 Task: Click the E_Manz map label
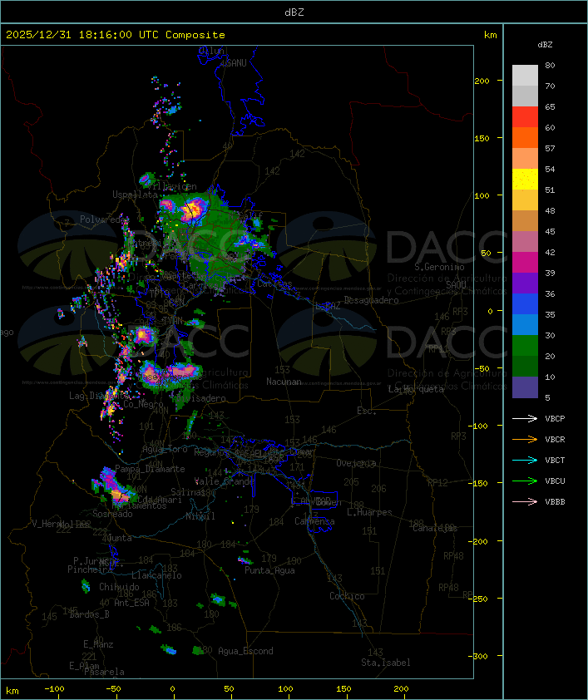98,644
